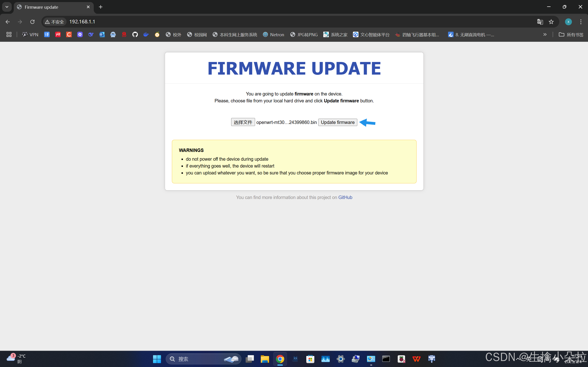588x367 pixels.
Task: Open the file chooser 选择文件 button
Action: (243, 122)
